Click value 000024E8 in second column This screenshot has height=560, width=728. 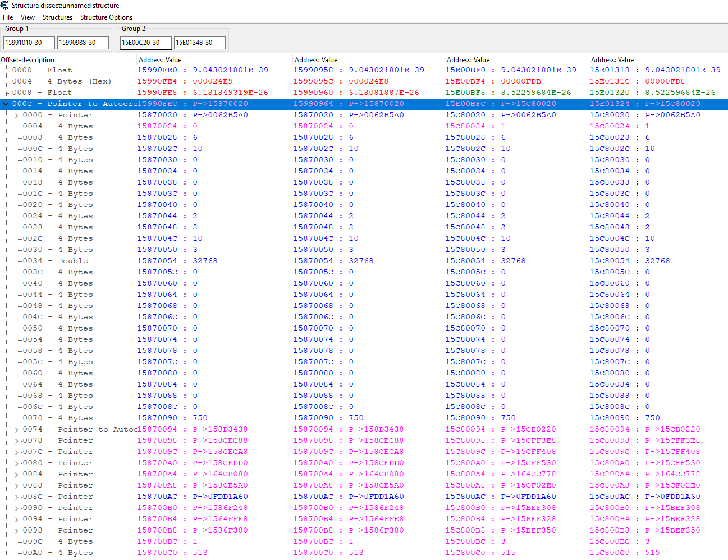369,81
